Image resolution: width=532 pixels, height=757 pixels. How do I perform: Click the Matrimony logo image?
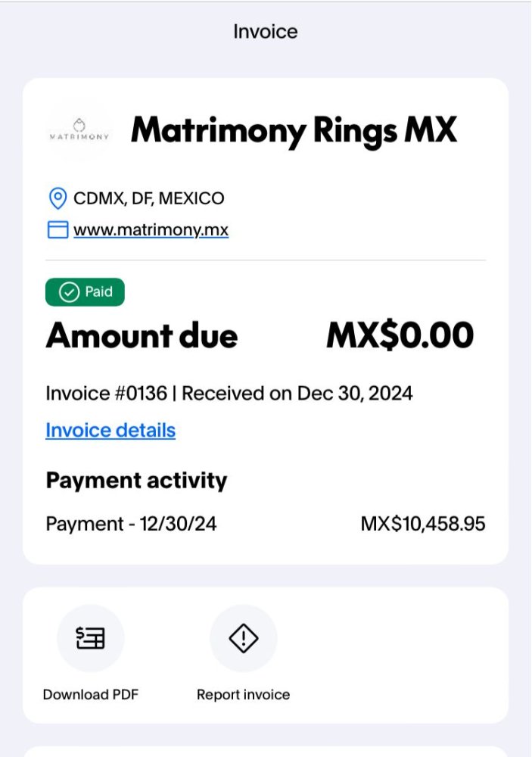[x=79, y=131]
